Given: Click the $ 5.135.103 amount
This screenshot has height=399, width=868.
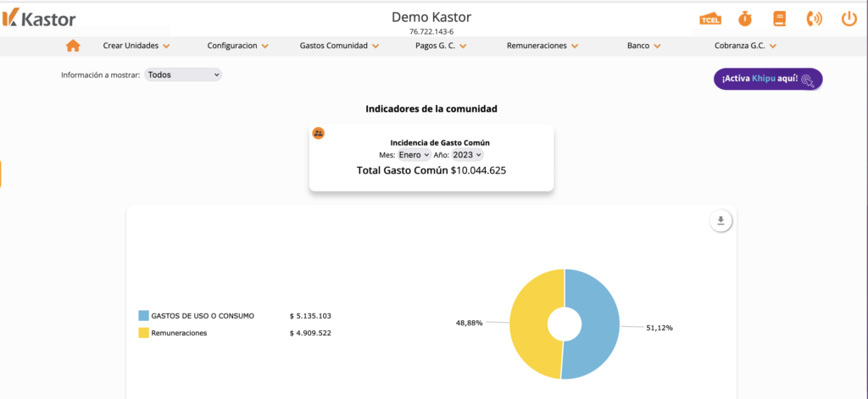Looking at the screenshot, I should [x=310, y=316].
